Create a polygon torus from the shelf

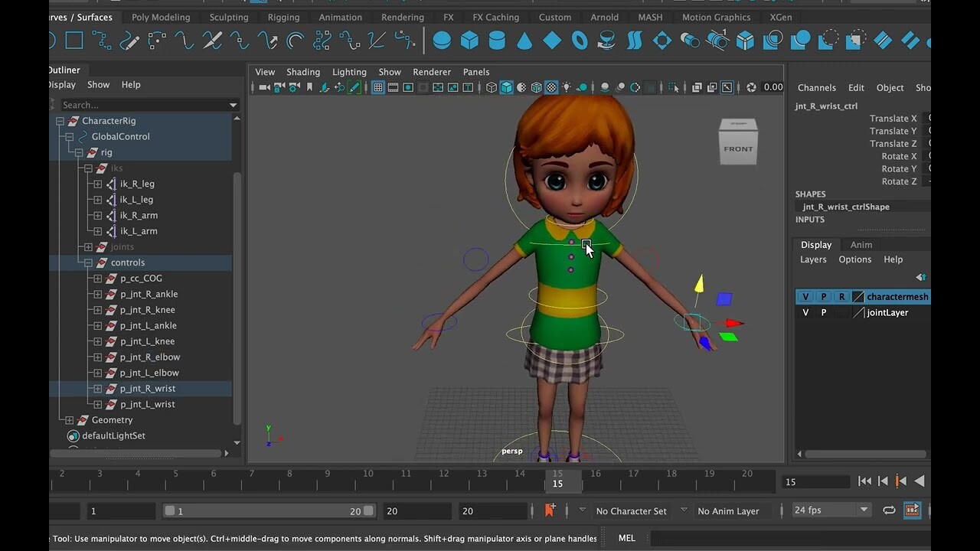pyautogui.click(x=580, y=41)
